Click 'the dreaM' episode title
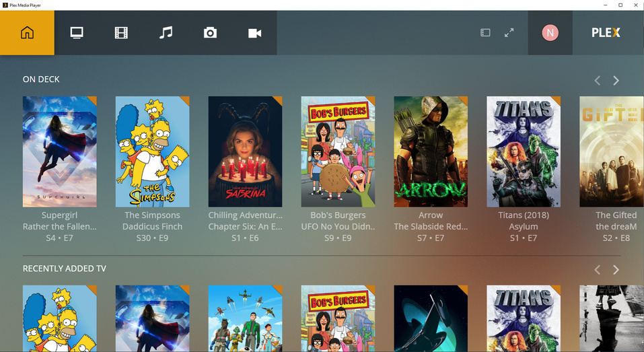Viewport: 644px width, 352px height. click(x=616, y=226)
